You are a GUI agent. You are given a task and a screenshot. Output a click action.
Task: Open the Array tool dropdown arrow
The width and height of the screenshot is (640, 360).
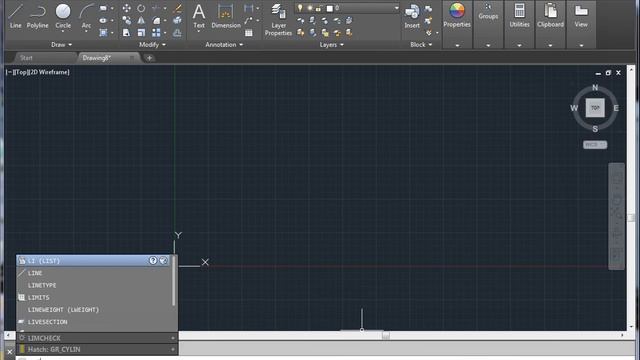click(x=165, y=33)
